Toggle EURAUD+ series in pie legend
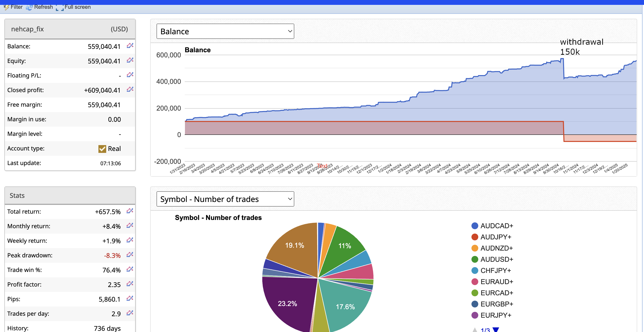644x332 pixels. (x=492, y=282)
